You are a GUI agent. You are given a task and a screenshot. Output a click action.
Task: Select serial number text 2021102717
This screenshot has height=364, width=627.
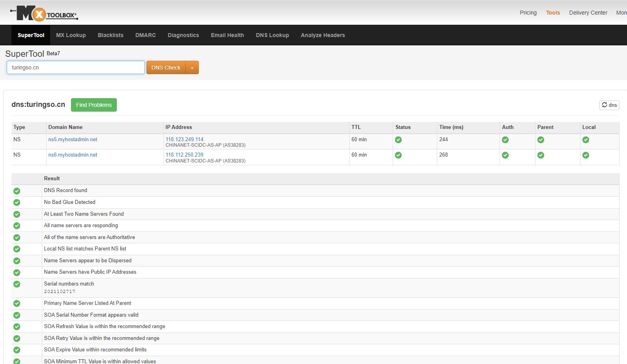point(60,291)
